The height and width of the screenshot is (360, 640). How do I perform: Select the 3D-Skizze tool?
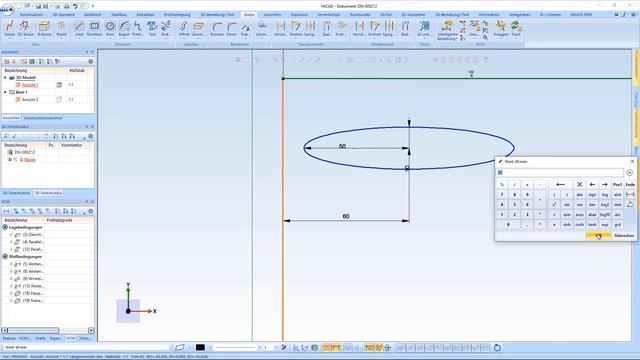[25, 28]
